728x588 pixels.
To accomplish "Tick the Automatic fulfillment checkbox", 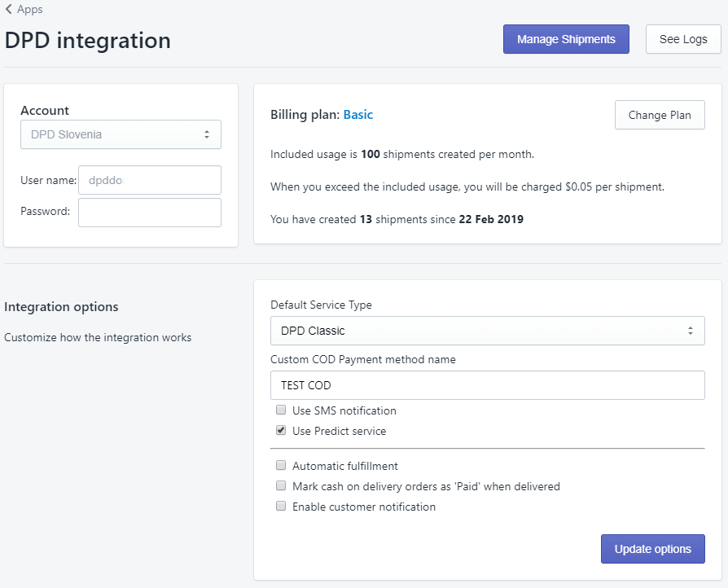I will [x=281, y=465].
